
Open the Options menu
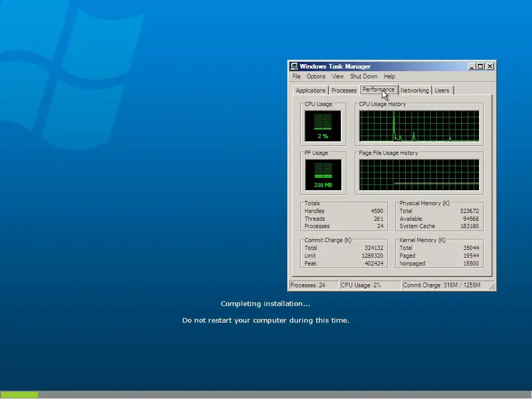click(316, 76)
